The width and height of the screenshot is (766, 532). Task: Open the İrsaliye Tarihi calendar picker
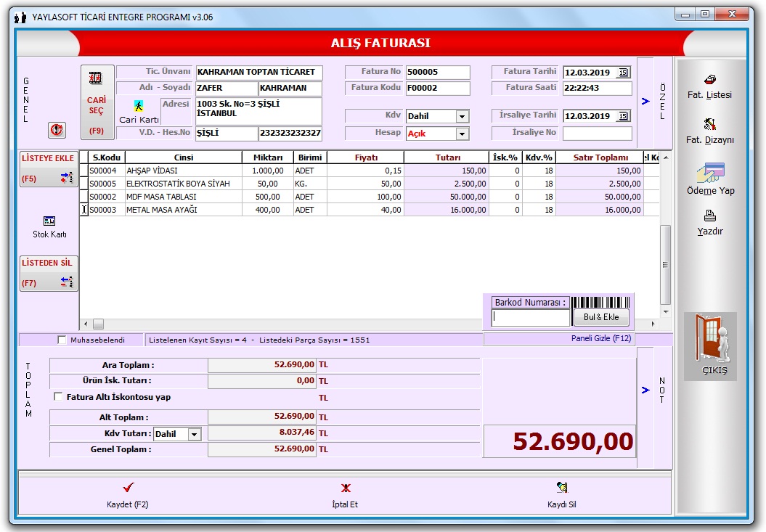624,116
